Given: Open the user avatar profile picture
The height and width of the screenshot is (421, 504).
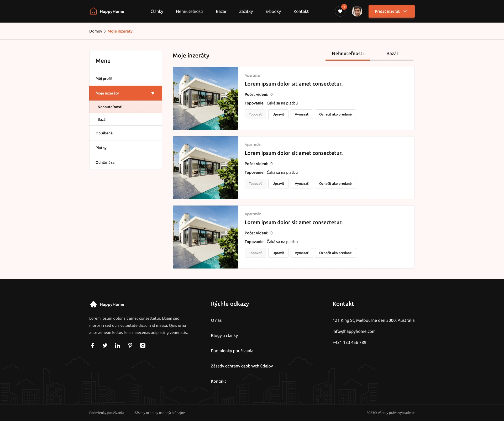Looking at the screenshot, I should (x=357, y=11).
